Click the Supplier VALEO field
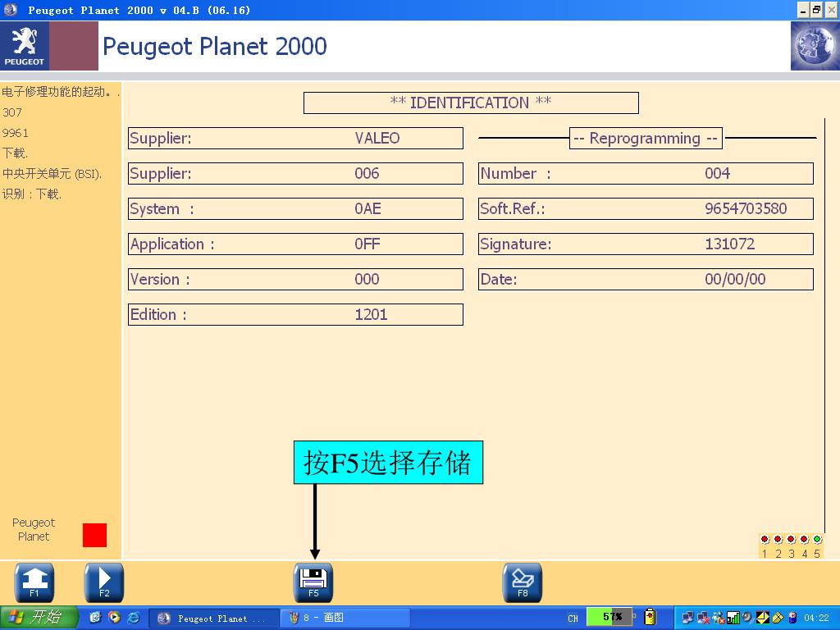This screenshot has height=630, width=840. point(295,138)
